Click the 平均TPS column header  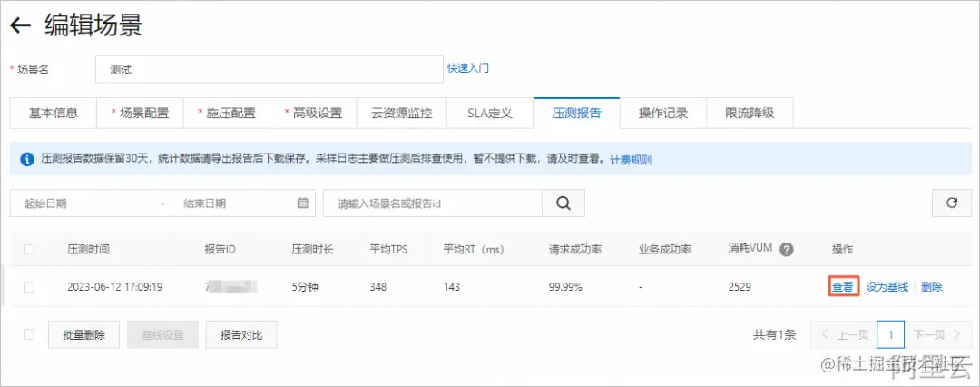388,249
